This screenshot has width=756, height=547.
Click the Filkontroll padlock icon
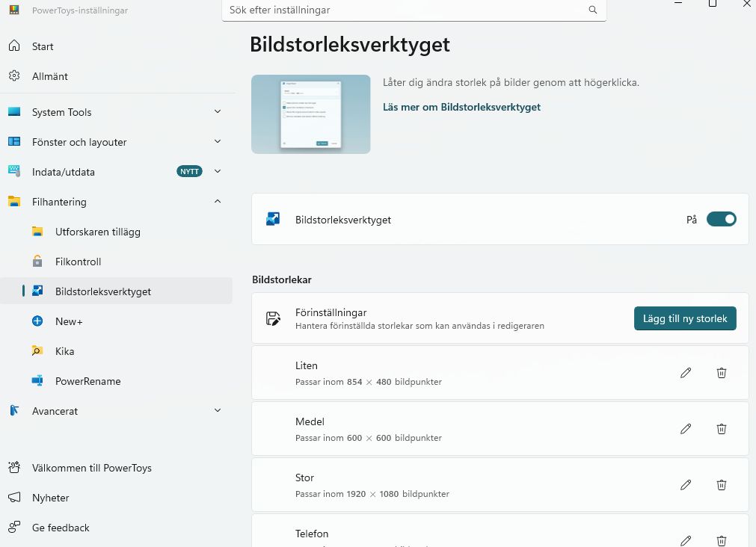37,262
